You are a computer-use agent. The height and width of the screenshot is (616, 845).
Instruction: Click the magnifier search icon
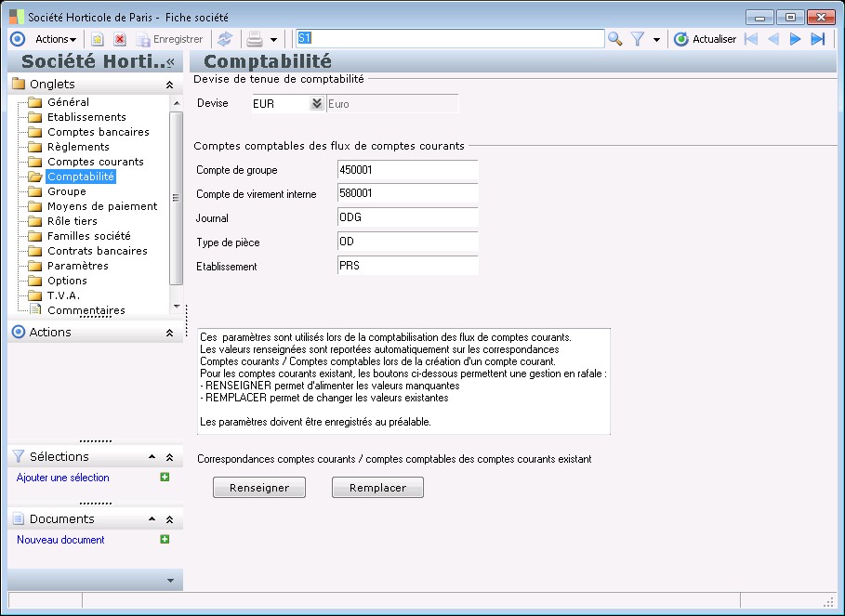615,39
